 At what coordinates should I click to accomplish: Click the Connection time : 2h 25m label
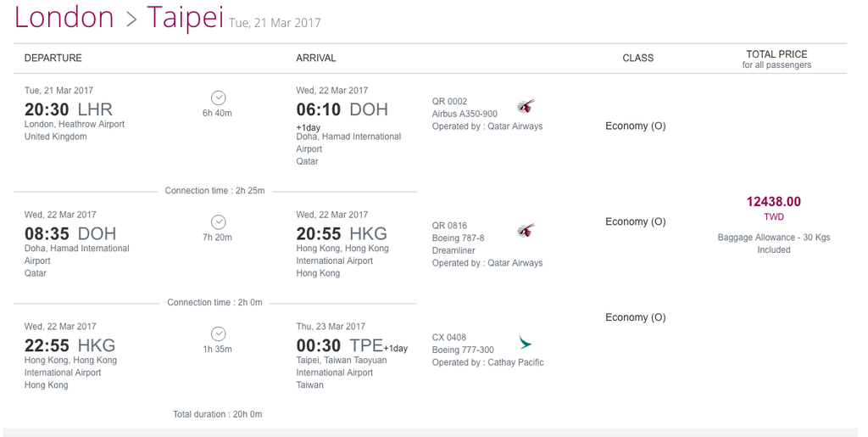(x=214, y=191)
